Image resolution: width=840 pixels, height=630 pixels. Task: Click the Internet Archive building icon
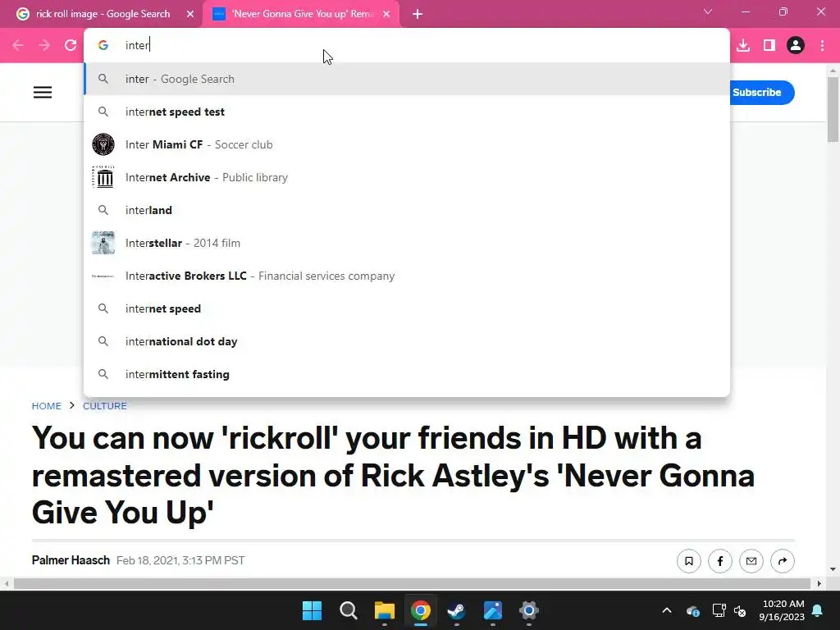pyautogui.click(x=103, y=177)
